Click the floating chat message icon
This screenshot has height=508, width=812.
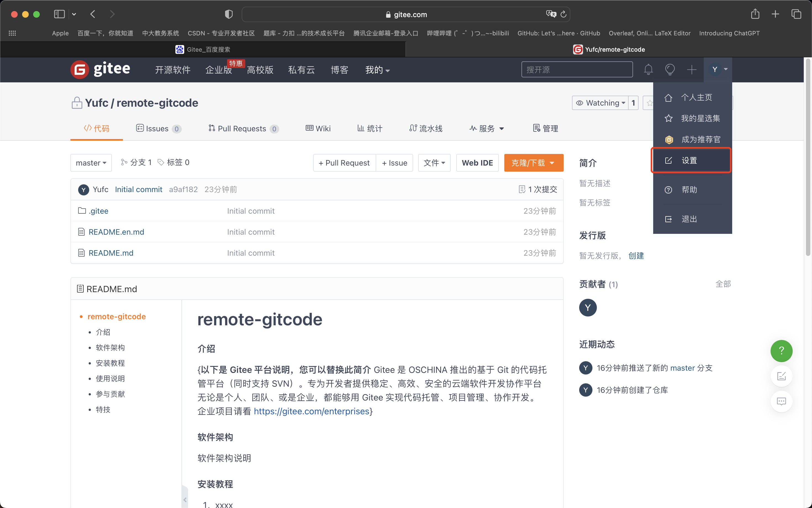(781, 401)
